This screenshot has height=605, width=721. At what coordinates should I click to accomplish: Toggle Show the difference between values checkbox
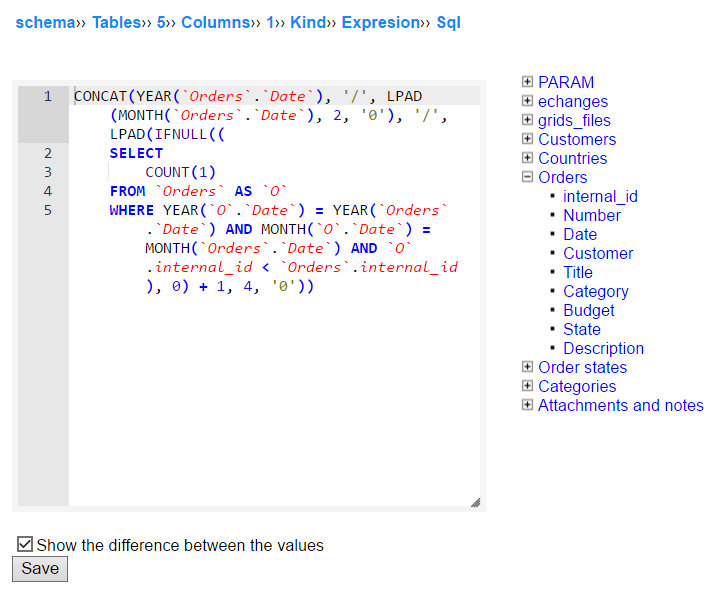24,544
